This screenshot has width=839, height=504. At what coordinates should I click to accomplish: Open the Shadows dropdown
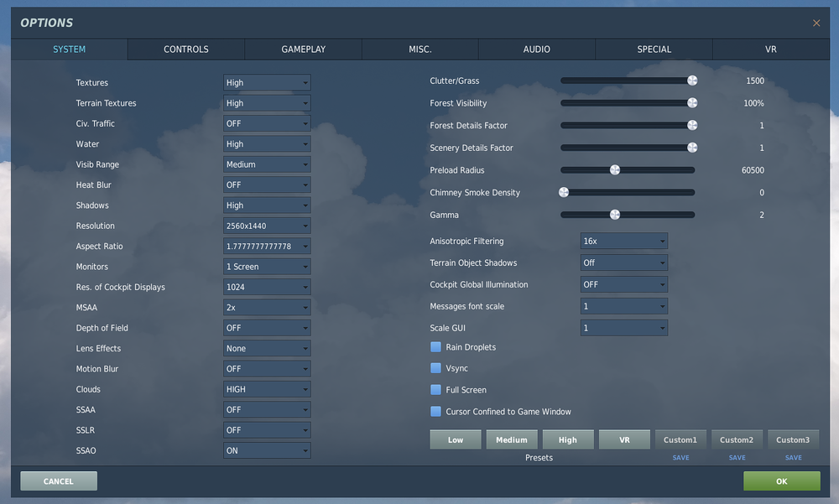(267, 205)
